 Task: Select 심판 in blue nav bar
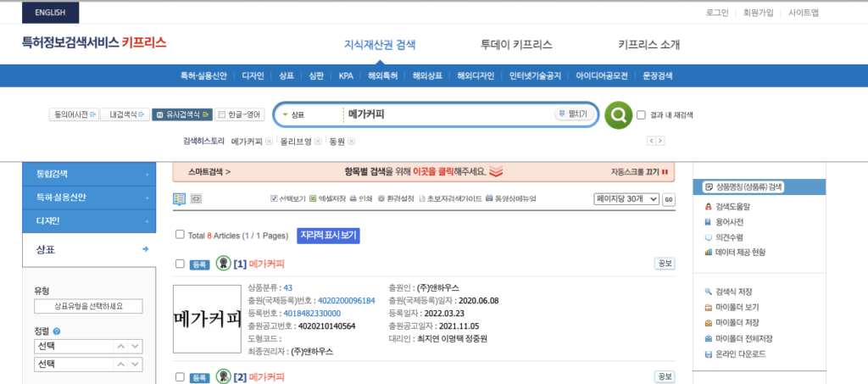[x=316, y=76]
